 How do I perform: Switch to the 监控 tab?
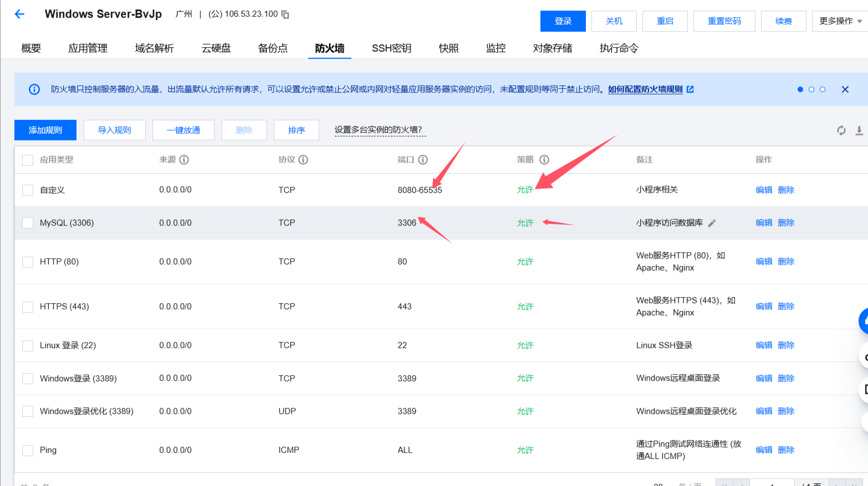(x=496, y=48)
